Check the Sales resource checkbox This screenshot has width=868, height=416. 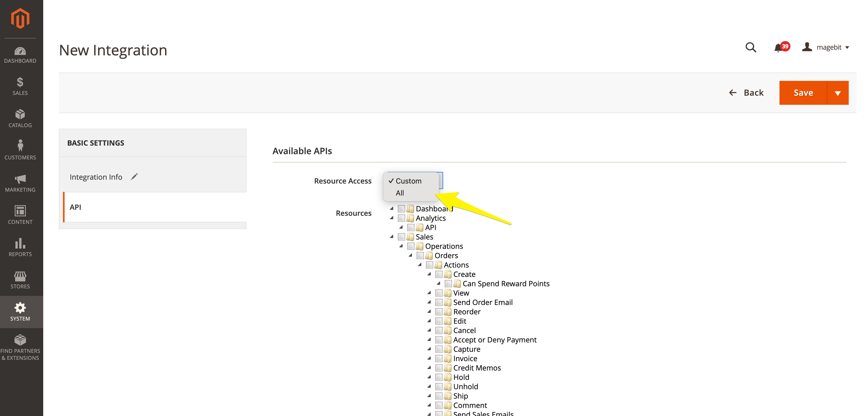click(401, 237)
